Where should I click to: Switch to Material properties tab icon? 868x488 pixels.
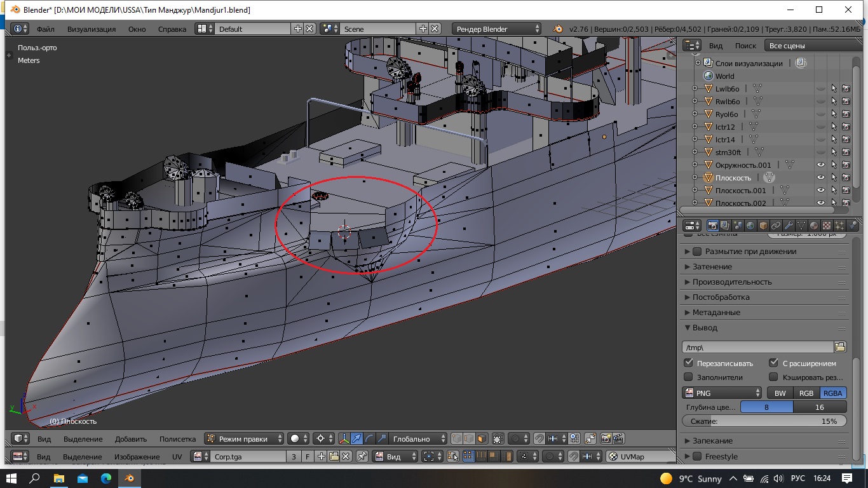tap(814, 226)
